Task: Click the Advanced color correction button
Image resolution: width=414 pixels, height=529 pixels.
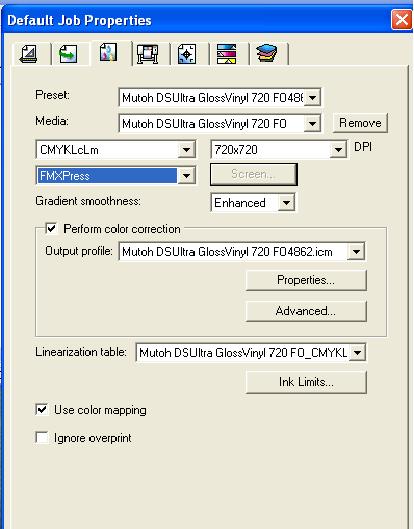Action: 306,311
